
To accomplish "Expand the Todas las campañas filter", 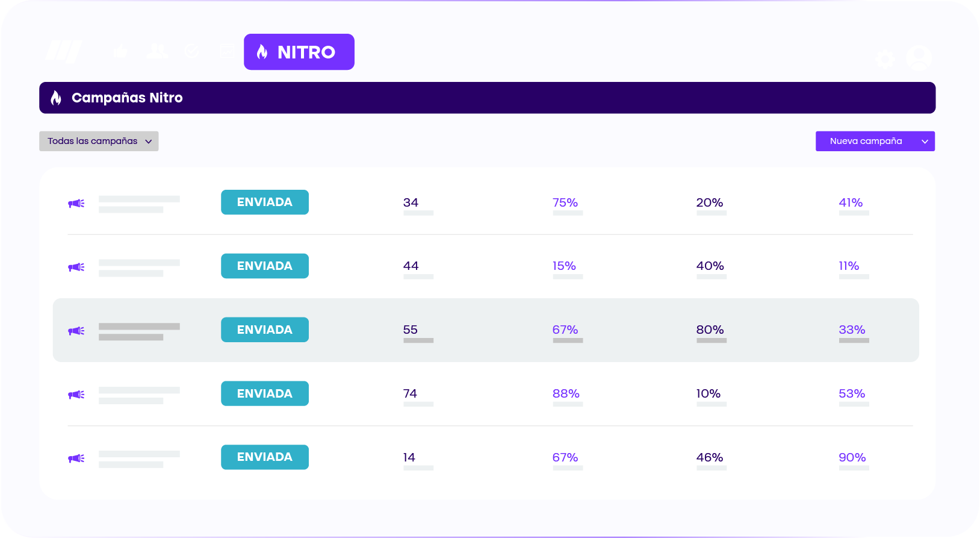I will (99, 141).
